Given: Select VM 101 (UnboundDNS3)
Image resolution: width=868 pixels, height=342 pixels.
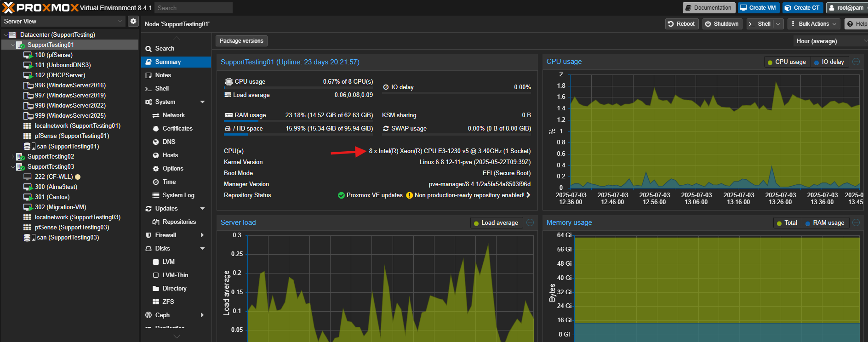Looking at the screenshot, I should tap(63, 65).
